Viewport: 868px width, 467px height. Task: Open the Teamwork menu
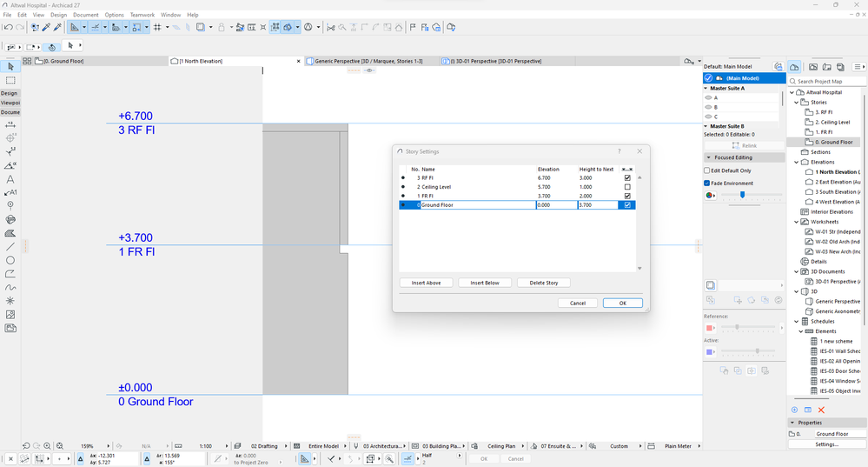(142, 15)
